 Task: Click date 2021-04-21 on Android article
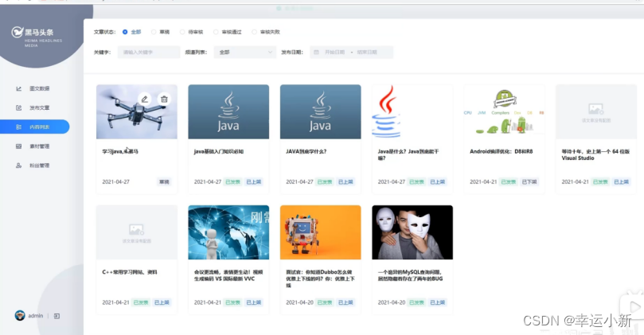483,182
